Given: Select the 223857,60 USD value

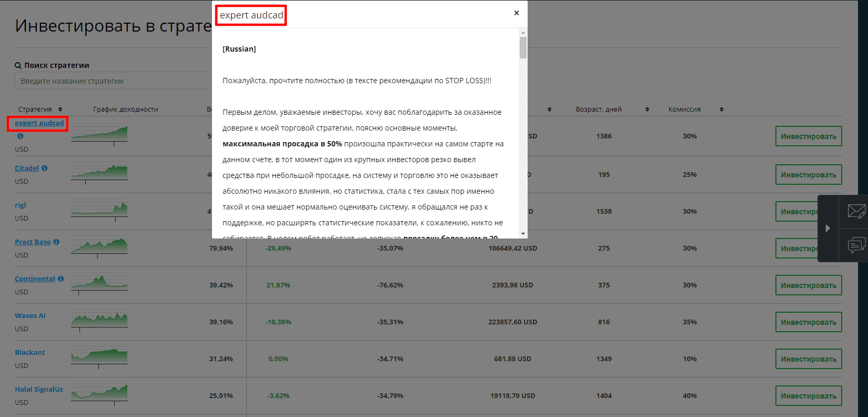Looking at the screenshot, I should 513,322.
